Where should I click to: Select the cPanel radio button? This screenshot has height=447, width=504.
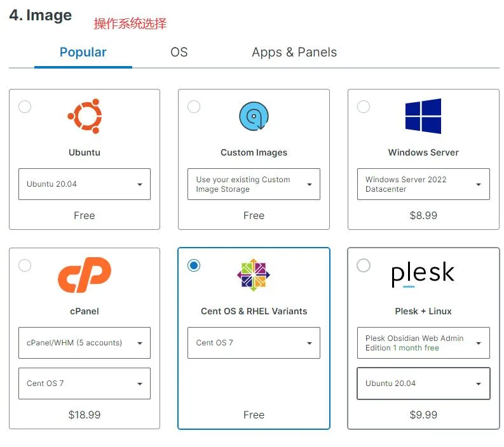pos(25,265)
